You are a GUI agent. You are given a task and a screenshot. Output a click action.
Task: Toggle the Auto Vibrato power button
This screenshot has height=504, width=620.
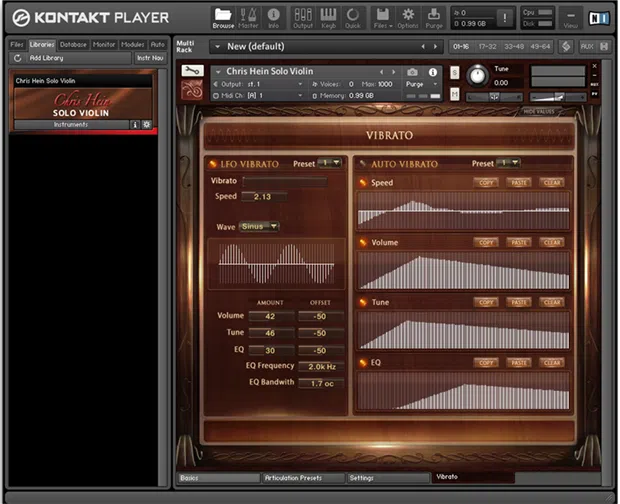click(x=363, y=163)
